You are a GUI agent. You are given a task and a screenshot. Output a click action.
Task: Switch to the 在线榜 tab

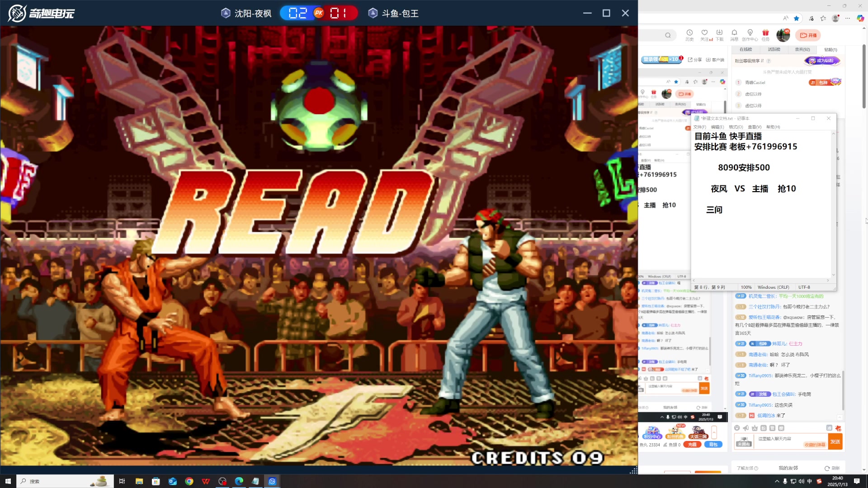click(x=745, y=50)
